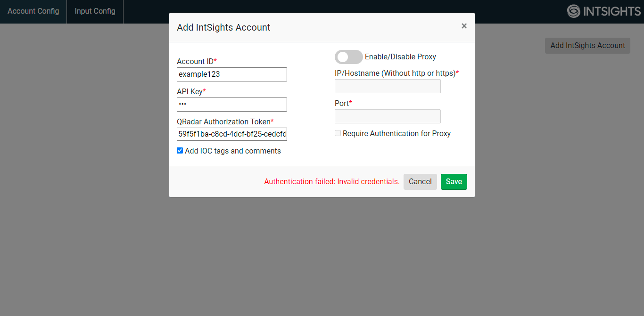Click the API Key password field
The width and height of the screenshot is (644, 316).
click(232, 105)
